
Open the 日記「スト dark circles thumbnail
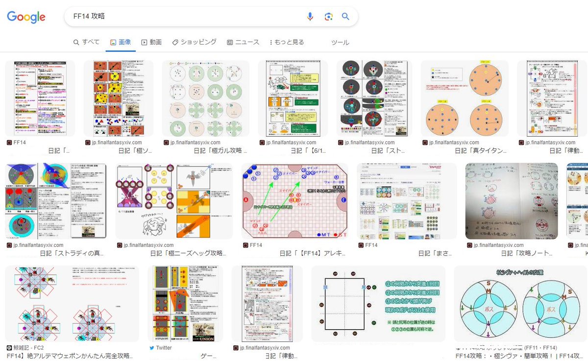(x=374, y=98)
